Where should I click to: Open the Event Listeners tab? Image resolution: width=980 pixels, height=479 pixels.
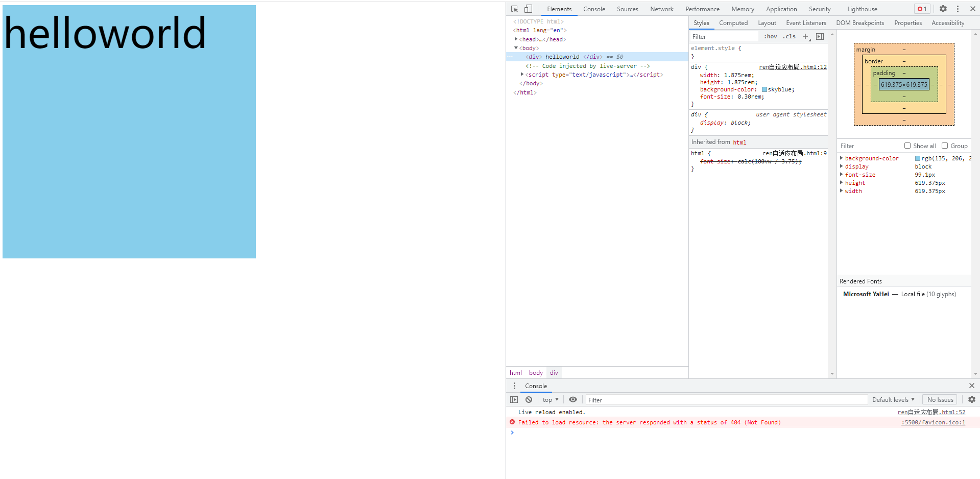coord(806,23)
